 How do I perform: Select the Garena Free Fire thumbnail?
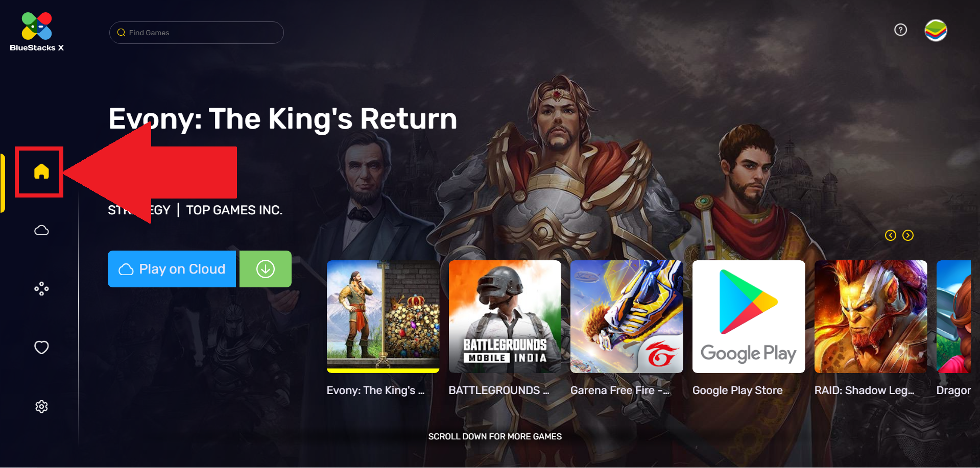pos(627,316)
